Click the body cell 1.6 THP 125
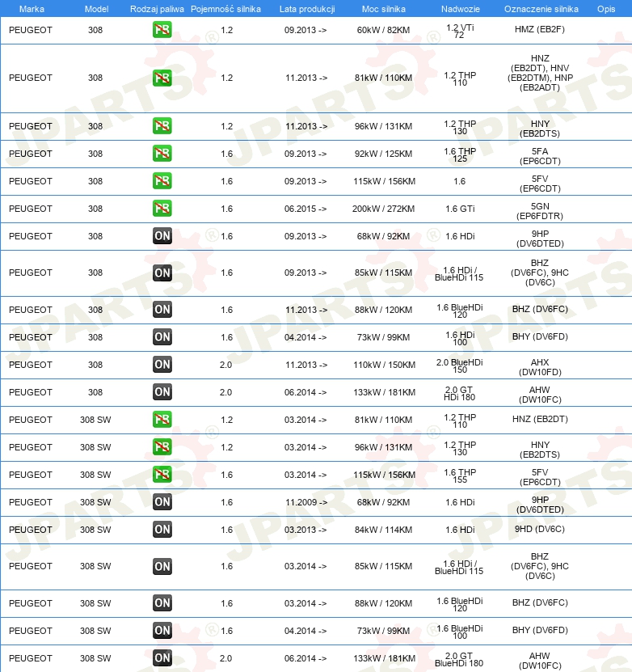The height and width of the screenshot is (672, 632). tap(460, 154)
